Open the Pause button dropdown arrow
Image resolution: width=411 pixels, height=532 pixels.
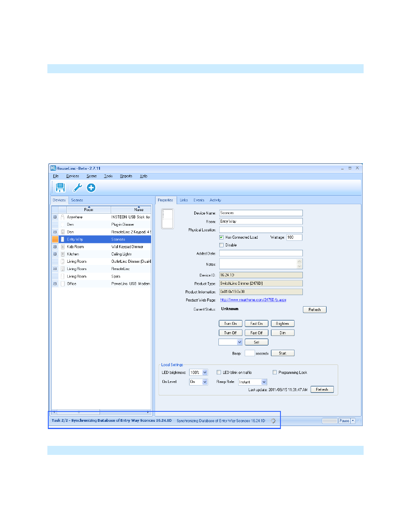click(x=353, y=421)
